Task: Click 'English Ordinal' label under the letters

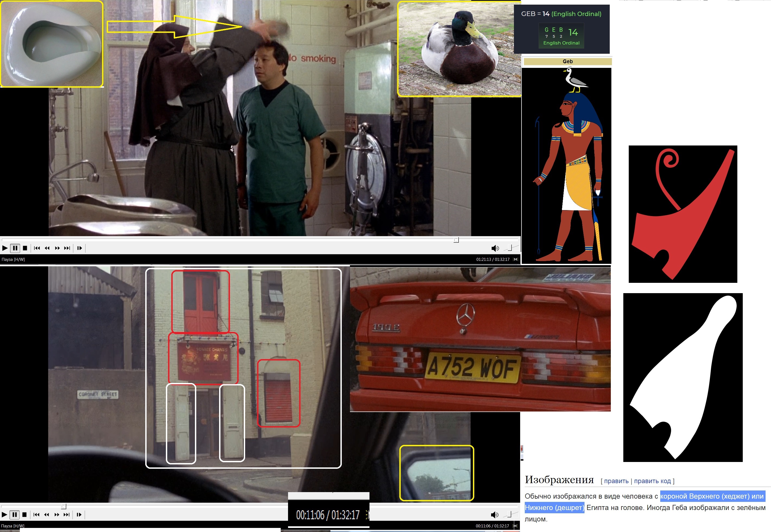Action: click(561, 43)
